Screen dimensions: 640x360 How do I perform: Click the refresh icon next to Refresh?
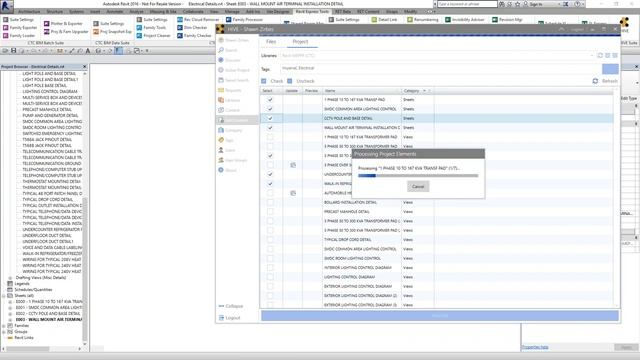[x=595, y=81]
